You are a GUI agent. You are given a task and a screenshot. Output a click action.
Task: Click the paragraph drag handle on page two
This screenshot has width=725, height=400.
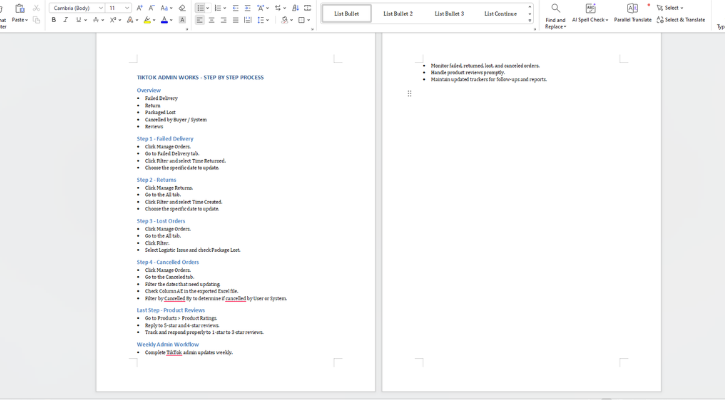(409, 94)
